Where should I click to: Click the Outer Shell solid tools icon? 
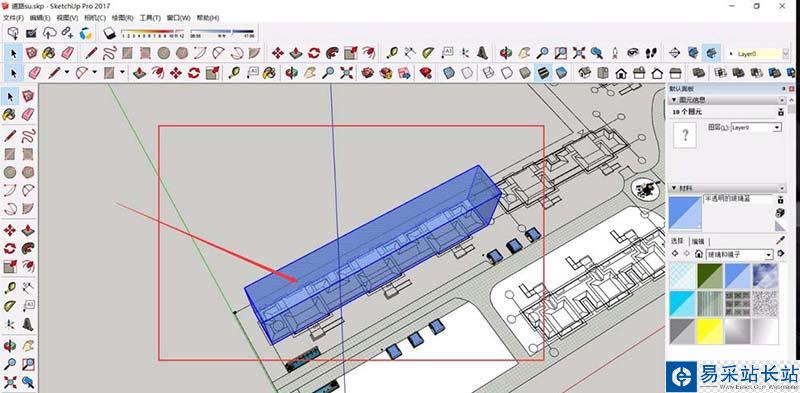click(698, 73)
